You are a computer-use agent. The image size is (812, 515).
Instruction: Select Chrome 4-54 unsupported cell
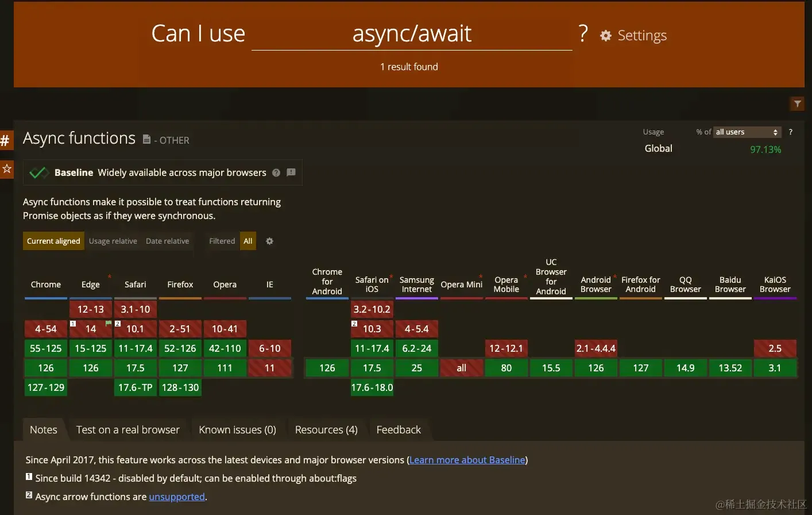pyautogui.click(x=46, y=329)
